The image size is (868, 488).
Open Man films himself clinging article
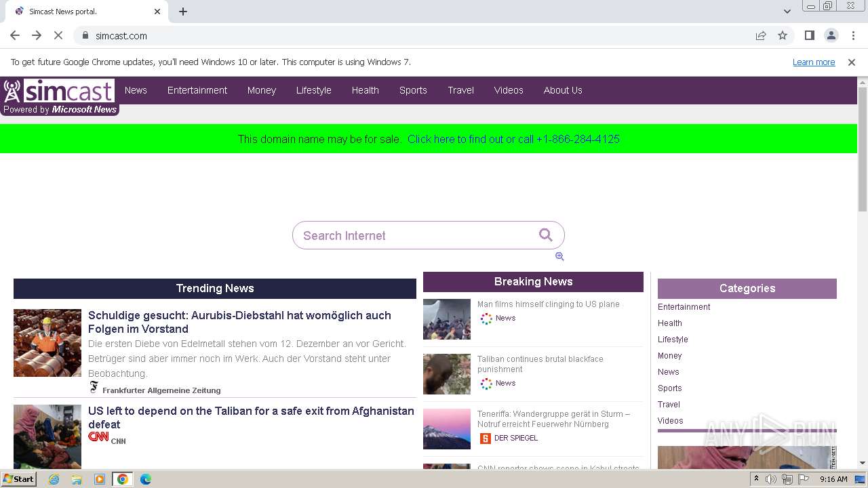549,304
